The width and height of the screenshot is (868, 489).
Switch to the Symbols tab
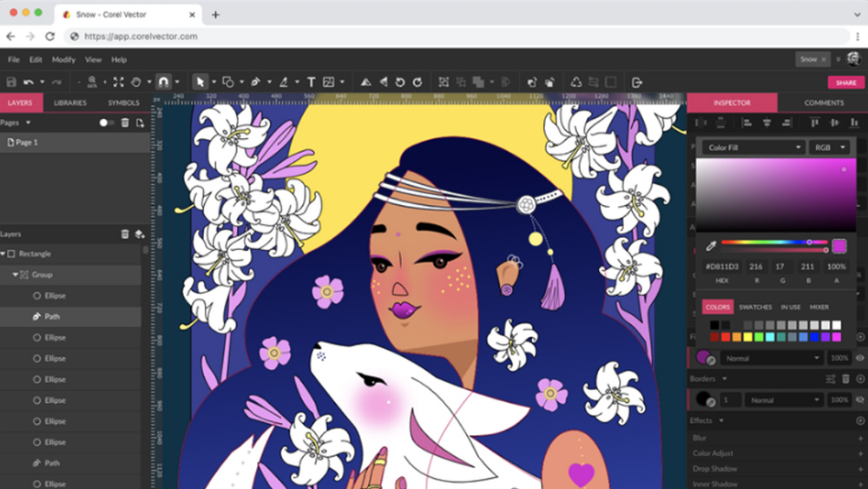(123, 103)
